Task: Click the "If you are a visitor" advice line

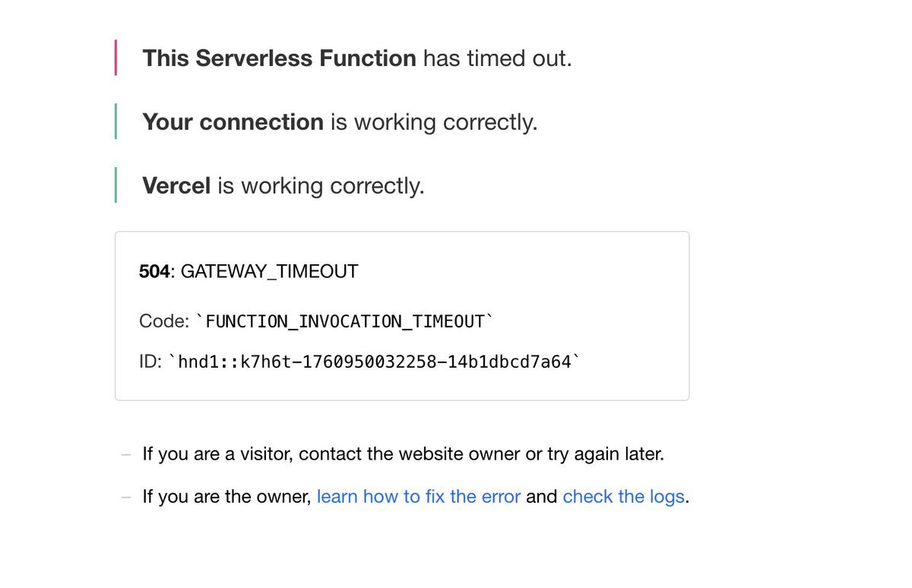Action: pos(403,454)
